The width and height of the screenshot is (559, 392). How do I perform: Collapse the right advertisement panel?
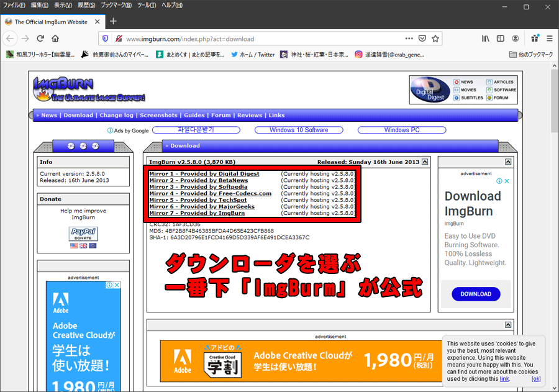click(508, 162)
